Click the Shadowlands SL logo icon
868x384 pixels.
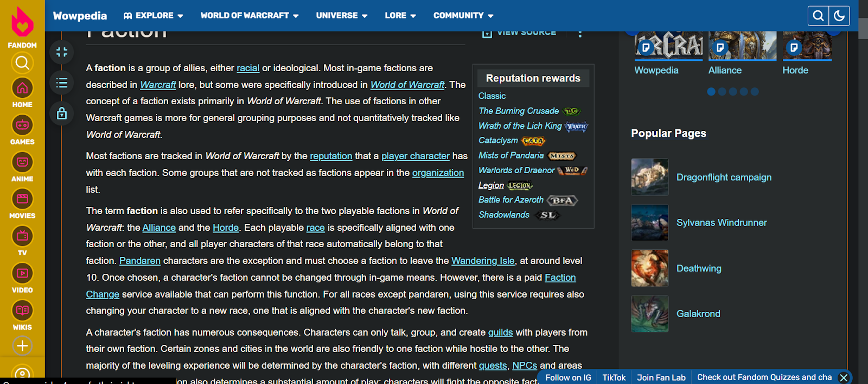(x=547, y=215)
